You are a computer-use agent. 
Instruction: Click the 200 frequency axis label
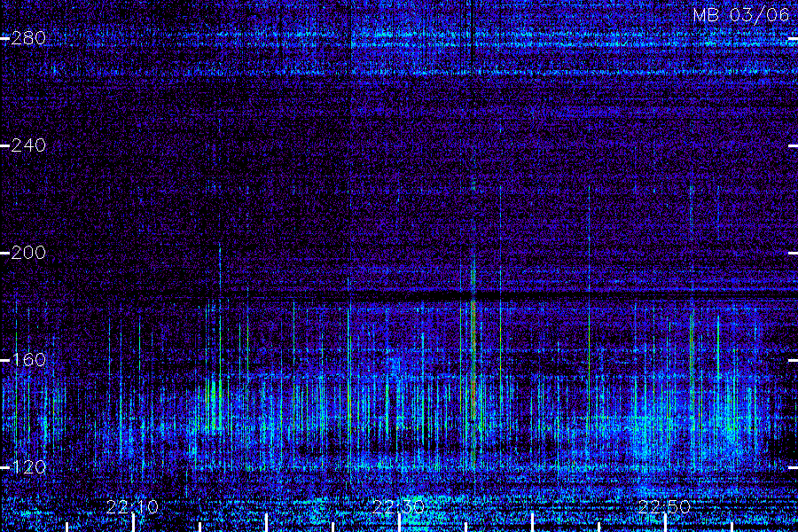[28, 253]
